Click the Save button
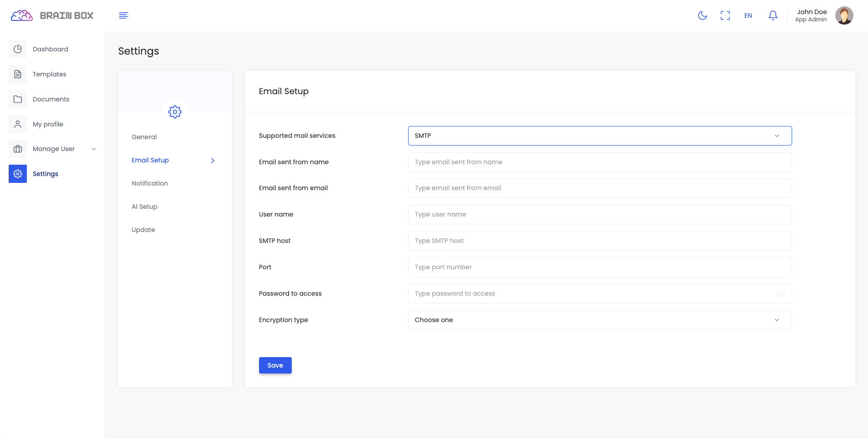Screen dimensions: 868x439 pyautogui.click(x=275, y=365)
